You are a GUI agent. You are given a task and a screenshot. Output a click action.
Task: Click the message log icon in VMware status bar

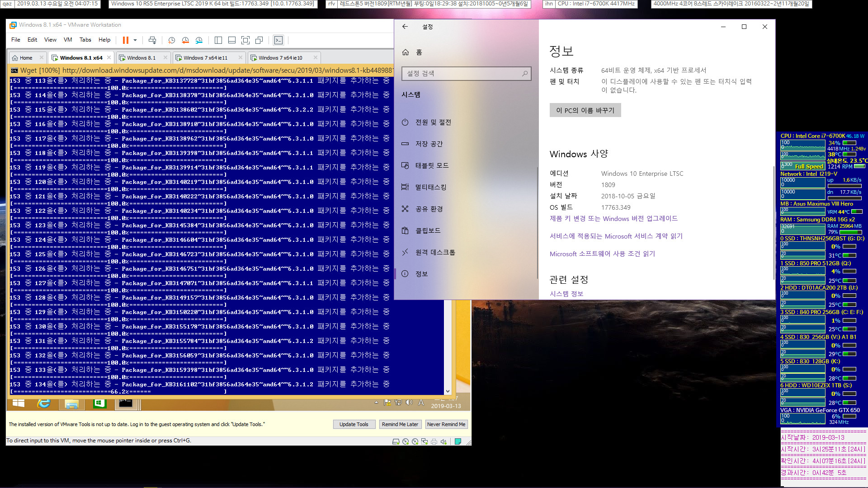pyautogui.click(x=458, y=441)
